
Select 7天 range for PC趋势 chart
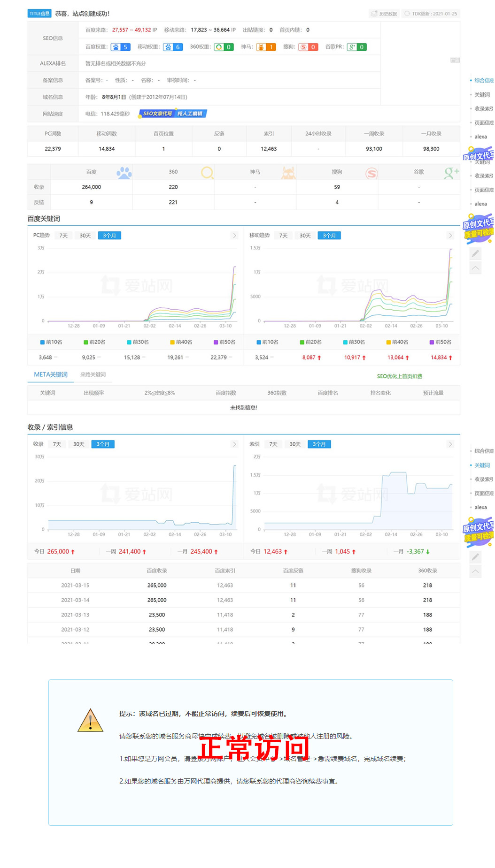point(63,236)
